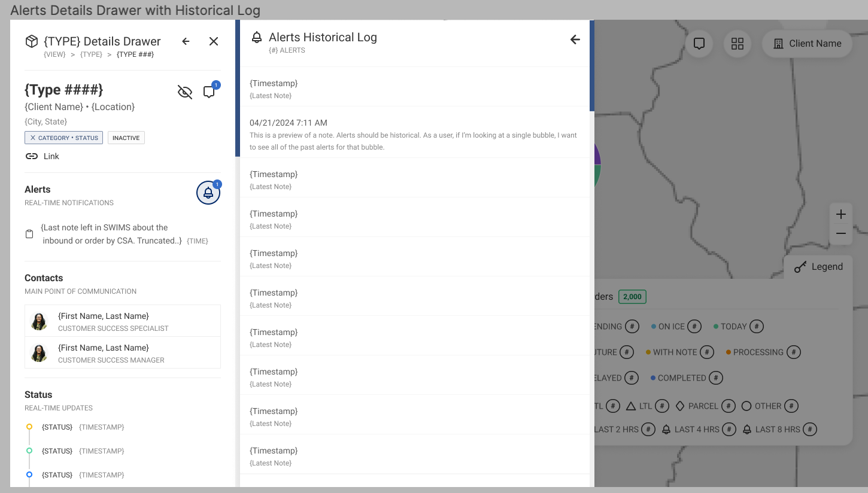Toggle the triangle LTL legend filter

click(647, 406)
